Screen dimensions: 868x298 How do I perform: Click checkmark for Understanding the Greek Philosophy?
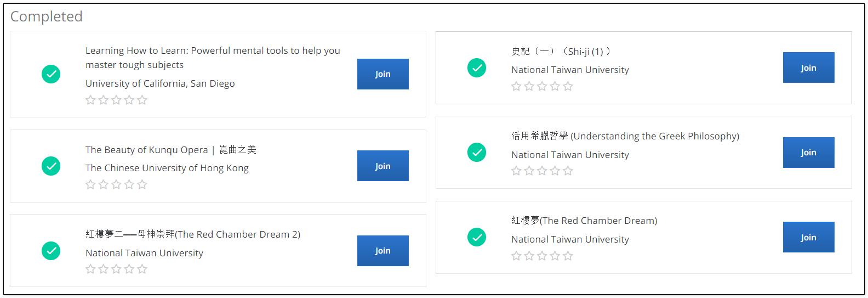[477, 153]
